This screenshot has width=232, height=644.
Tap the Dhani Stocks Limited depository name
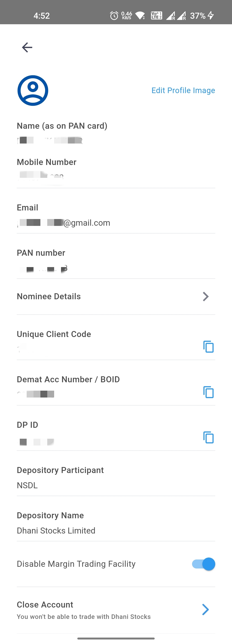pyautogui.click(x=56, y=531)
